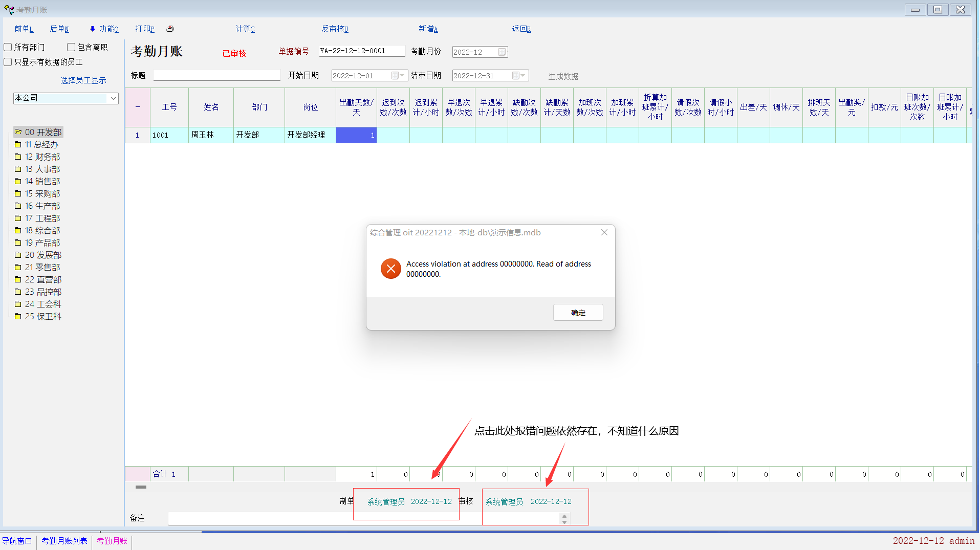Open the 考勤月份 calendar picker icon
Viewport: 980px width, 550px height.
point(502,52)
